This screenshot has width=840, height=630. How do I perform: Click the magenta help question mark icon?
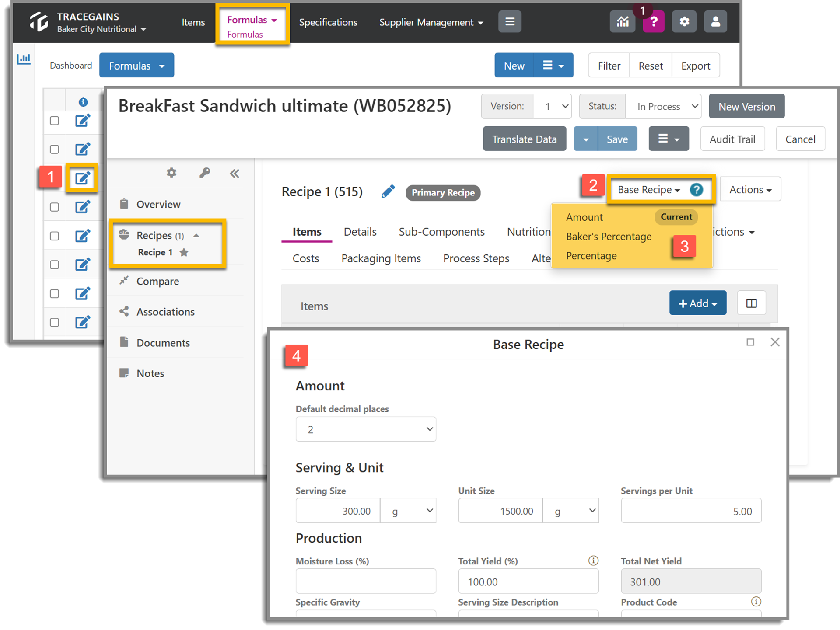[x=654, y=22]
